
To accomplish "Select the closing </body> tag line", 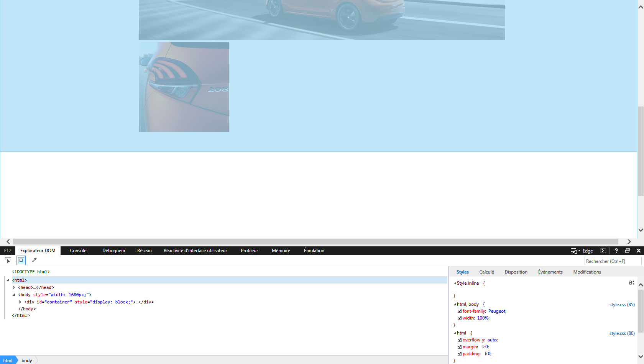I will click(x=27, y=309).
